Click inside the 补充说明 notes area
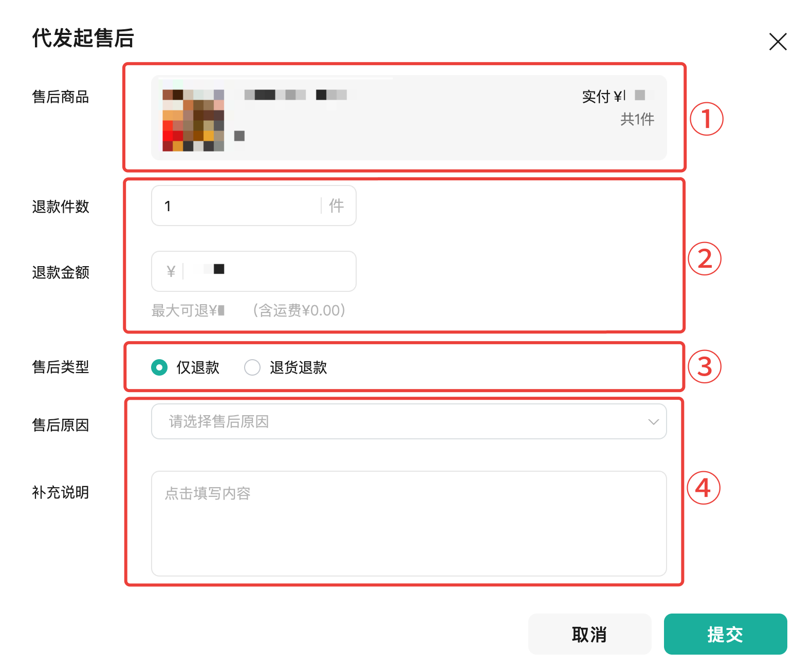 (409, 523)
